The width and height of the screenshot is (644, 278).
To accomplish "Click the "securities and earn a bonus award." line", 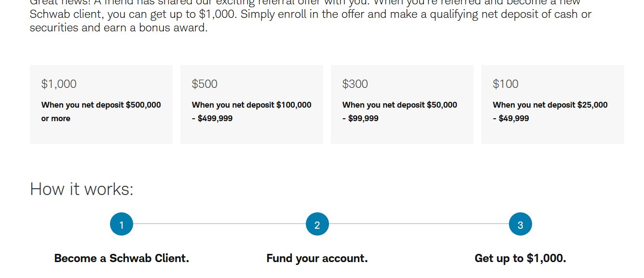I will pos(119,28).
